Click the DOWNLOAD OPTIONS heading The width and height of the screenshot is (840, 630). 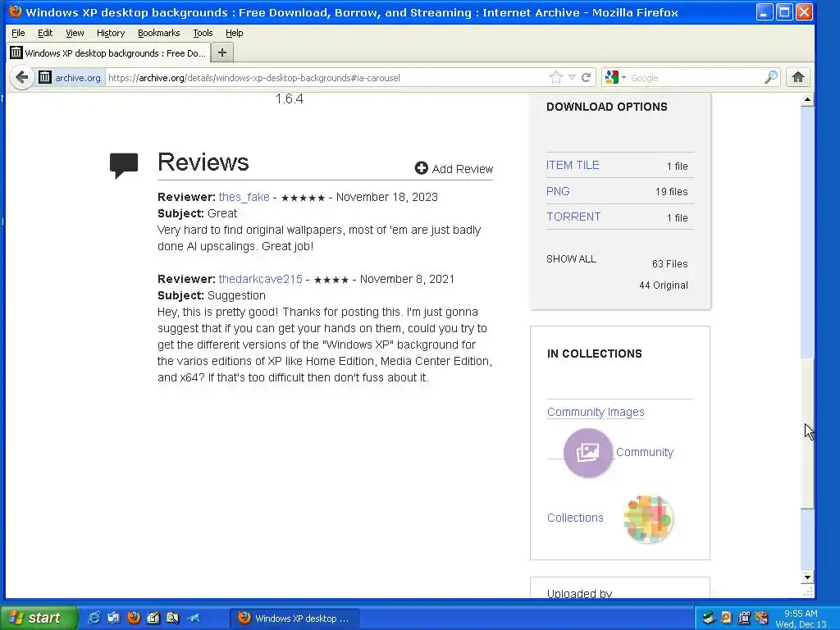tap(607, 107)
